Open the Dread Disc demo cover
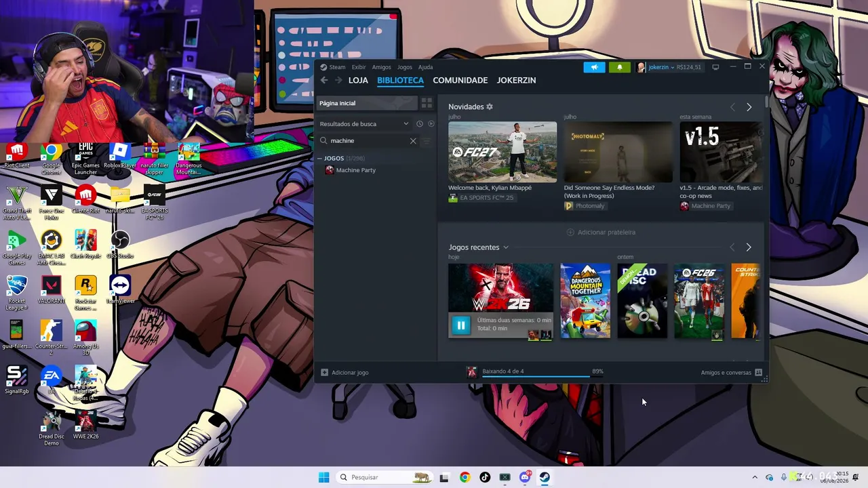The image size is (868, 488). pyautogui.click(x=642, y=301)
